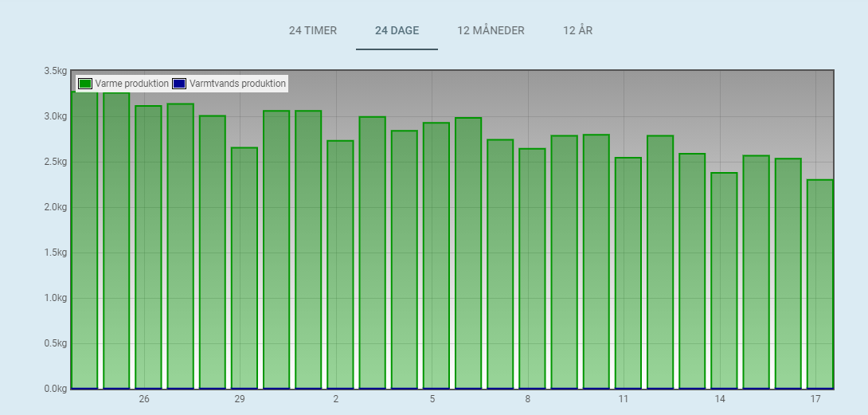
Task: Select the bar above day 14
Action: (x=724, y=281)
